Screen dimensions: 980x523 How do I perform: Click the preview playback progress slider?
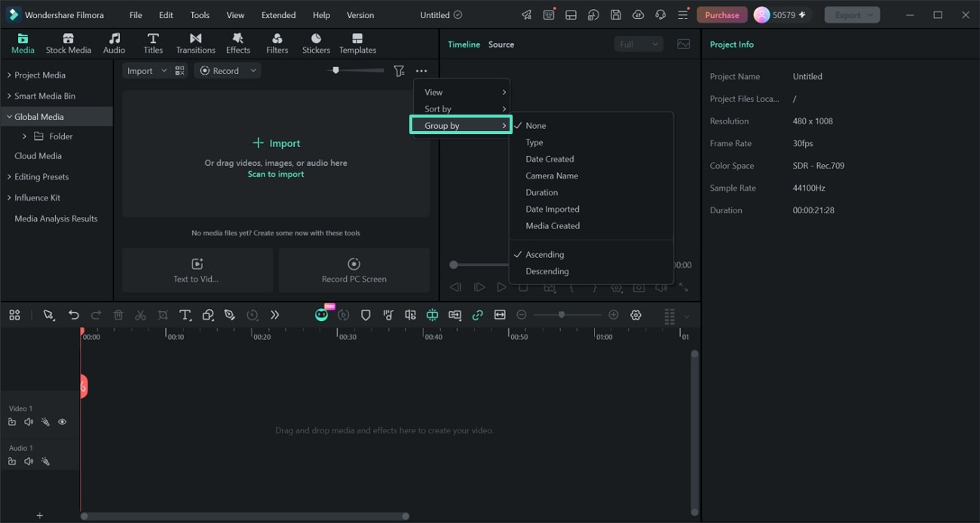click(x=479, y=265)
